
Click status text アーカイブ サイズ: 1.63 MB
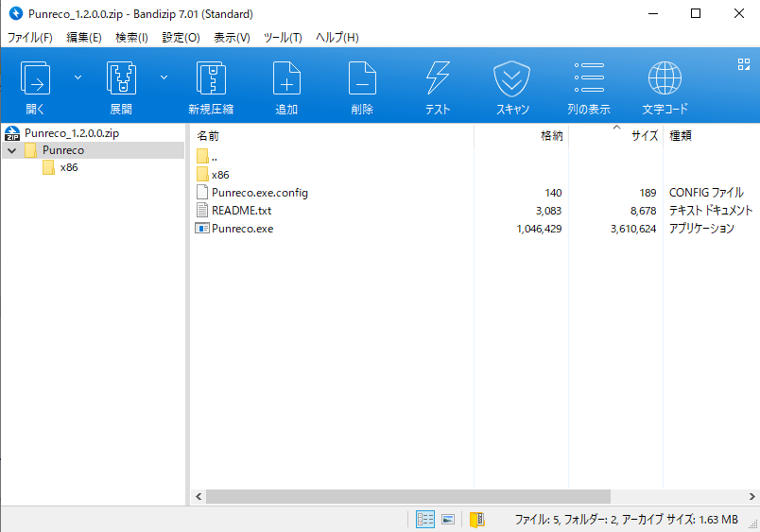pos(680,520)
